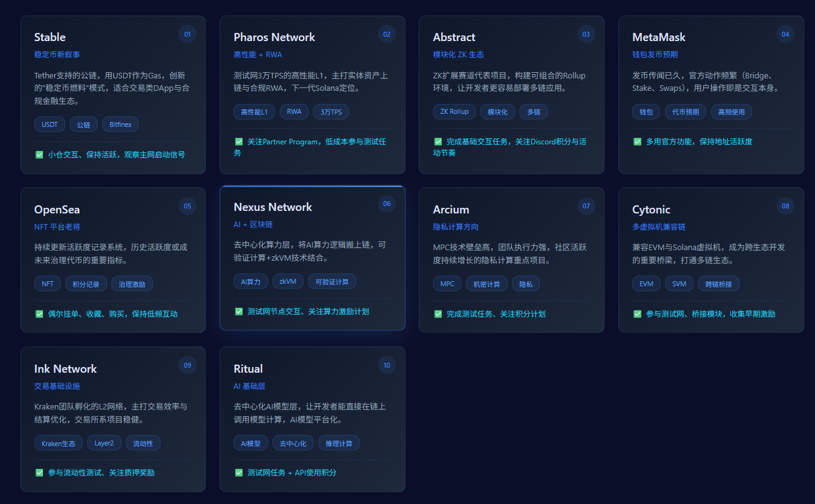Click the OpenSea card description text
Screen dimensions: 815x504
pos(111,254)
